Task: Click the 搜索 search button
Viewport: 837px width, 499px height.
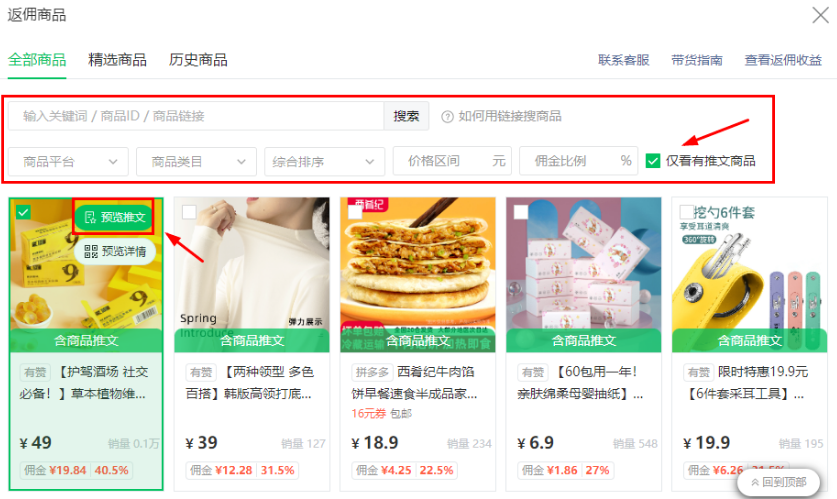Action: (406, 116)
